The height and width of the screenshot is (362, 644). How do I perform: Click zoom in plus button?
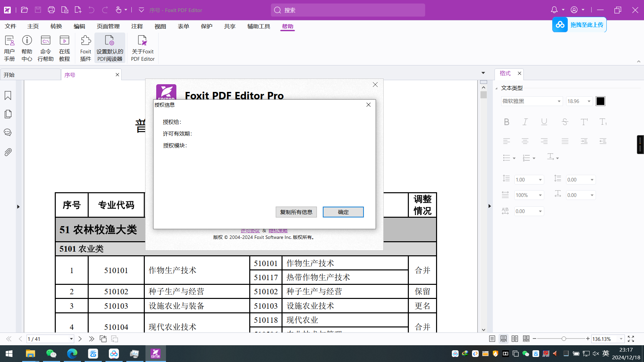(588, 339)
